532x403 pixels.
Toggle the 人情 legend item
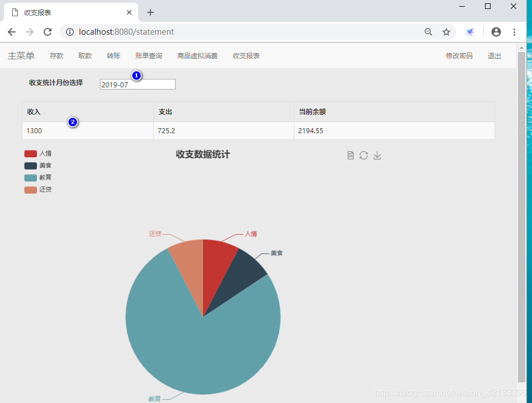[x=37, y=153]
